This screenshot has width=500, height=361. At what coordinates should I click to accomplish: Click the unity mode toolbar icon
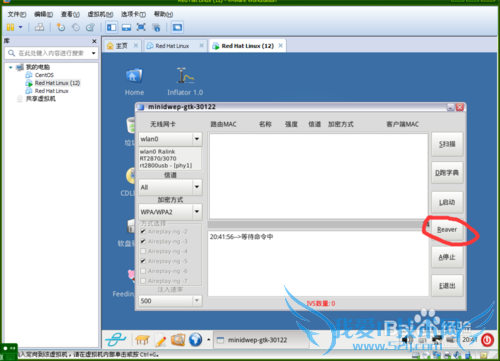tap(156, 27)
